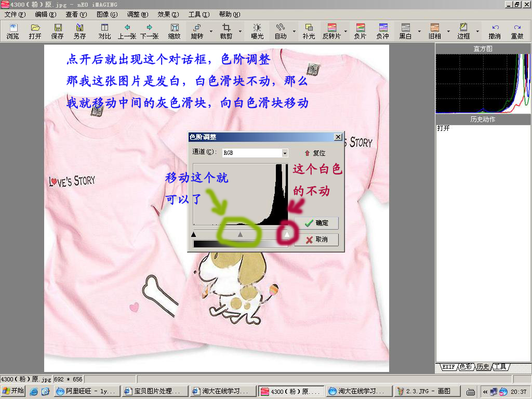
Task: Click the 692 * 656 size in status bar
Action: pos(68,379)
